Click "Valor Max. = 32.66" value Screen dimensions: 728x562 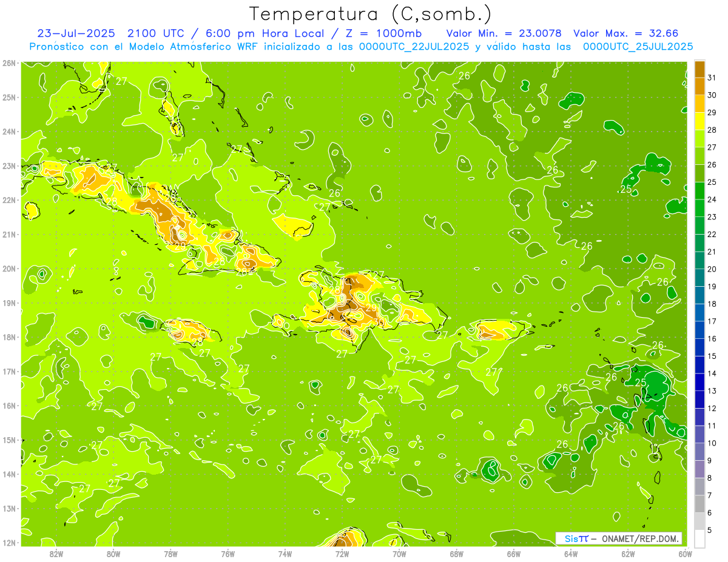tap(626, 33)
